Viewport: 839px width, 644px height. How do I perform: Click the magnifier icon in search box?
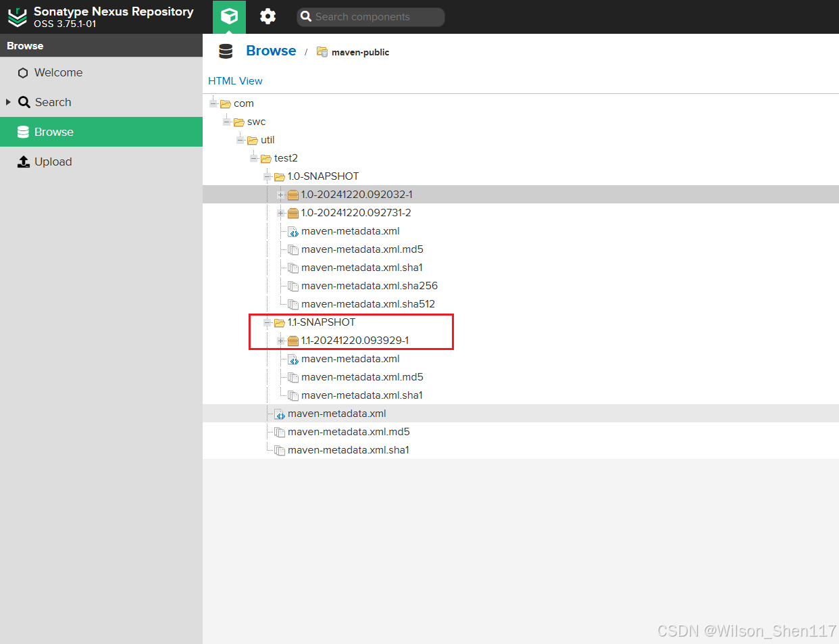point(306,16)
